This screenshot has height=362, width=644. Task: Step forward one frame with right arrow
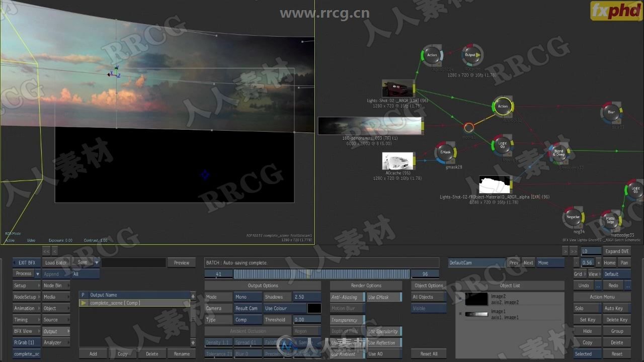click(565, 251)
